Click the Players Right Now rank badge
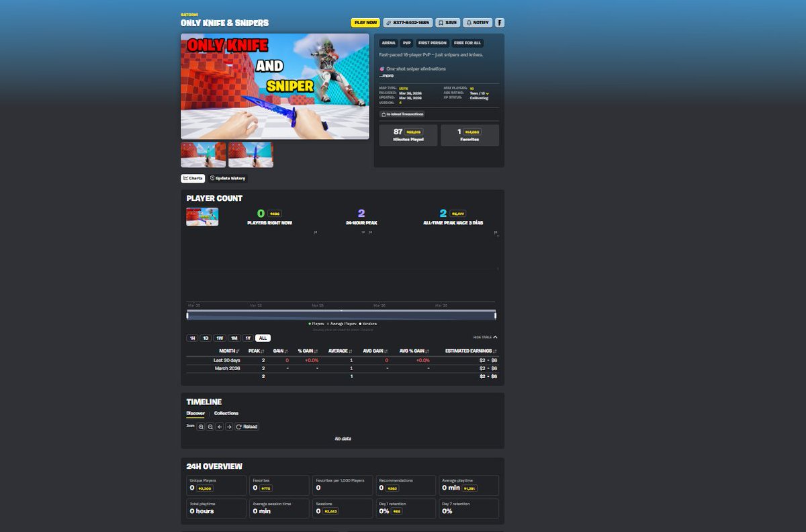 click(x=274, y=214)
